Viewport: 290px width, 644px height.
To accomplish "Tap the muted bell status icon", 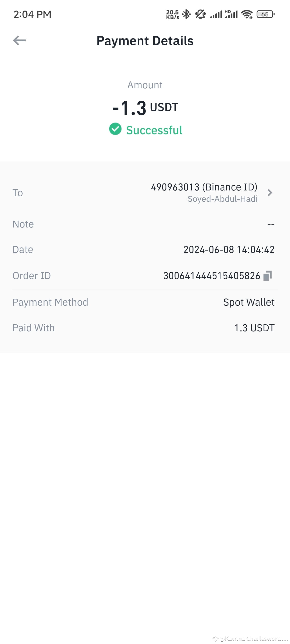I will pyautogui.click(x=200, y=14).
